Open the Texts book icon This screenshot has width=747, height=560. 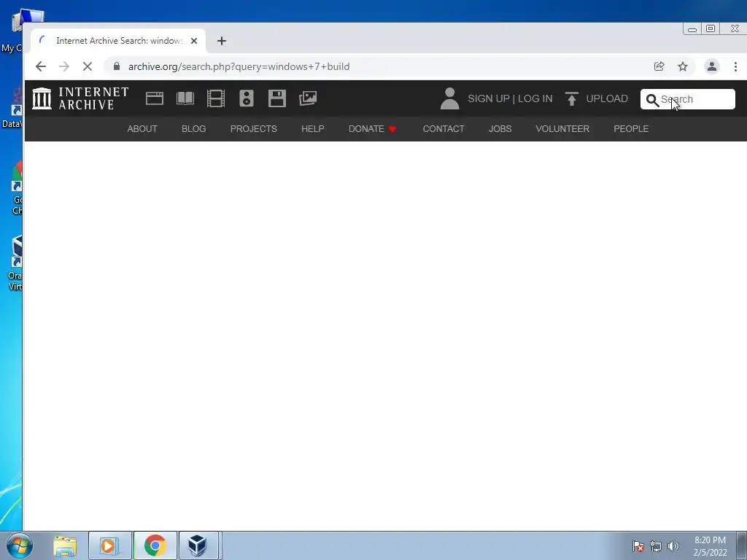click(185, 98)
